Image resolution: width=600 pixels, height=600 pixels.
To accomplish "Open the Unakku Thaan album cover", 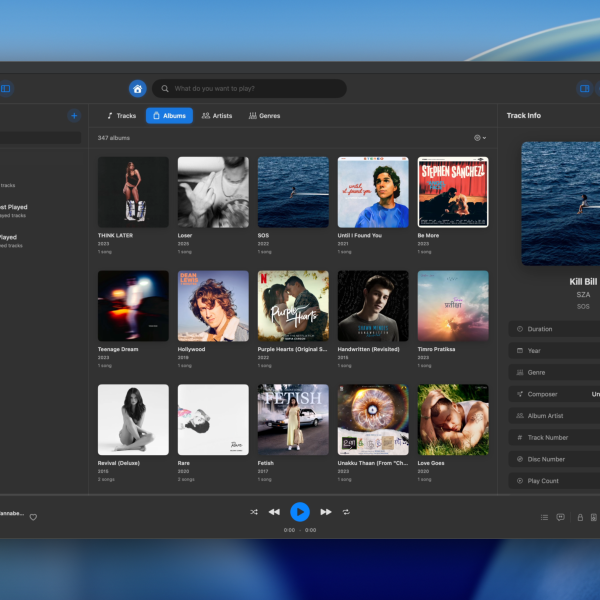I will [373, 420].
